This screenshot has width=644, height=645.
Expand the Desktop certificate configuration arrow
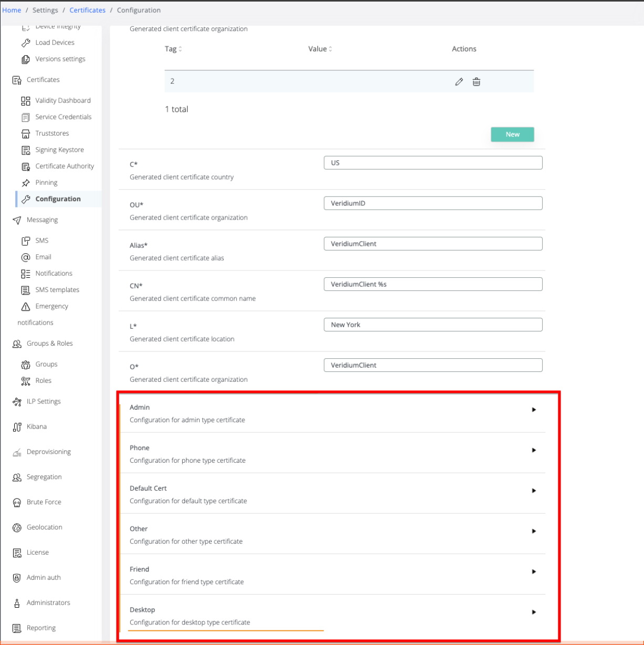click(x=534, y=612)
